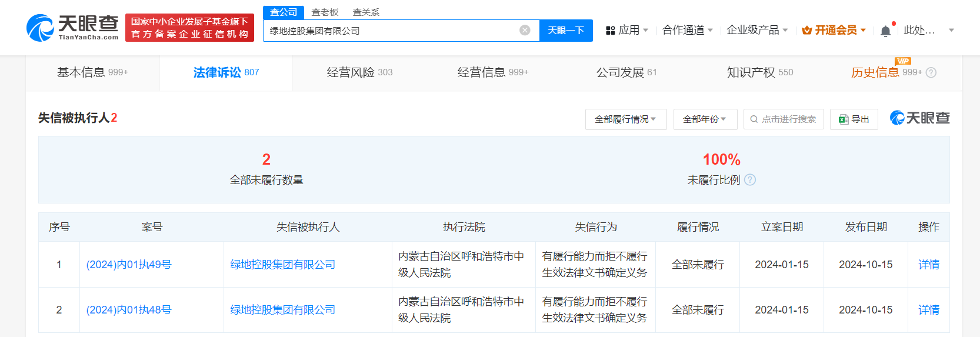
Task: Click the 履行情况 column header
Action: click(698, 227)
